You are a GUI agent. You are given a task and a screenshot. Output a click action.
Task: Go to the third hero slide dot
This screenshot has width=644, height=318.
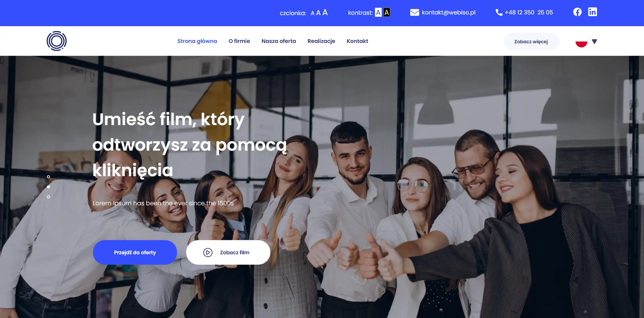tap(49, 197)
